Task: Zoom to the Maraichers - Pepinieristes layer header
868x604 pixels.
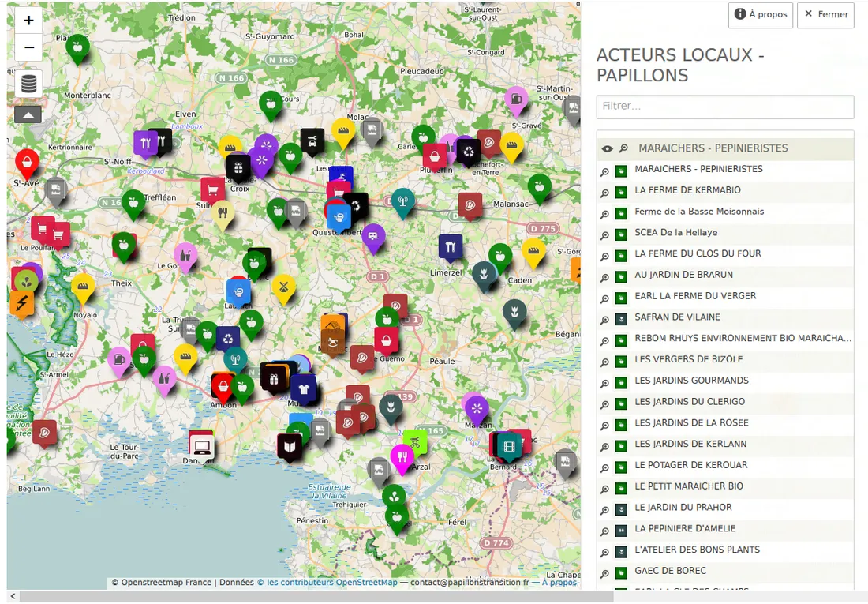Action: [x=623, y=148]
